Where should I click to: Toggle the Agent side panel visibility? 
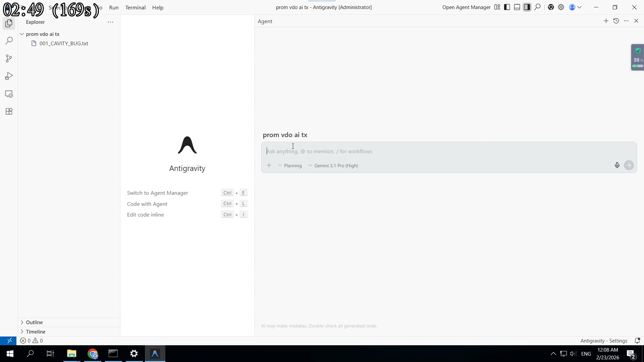[x=527, y=7]
